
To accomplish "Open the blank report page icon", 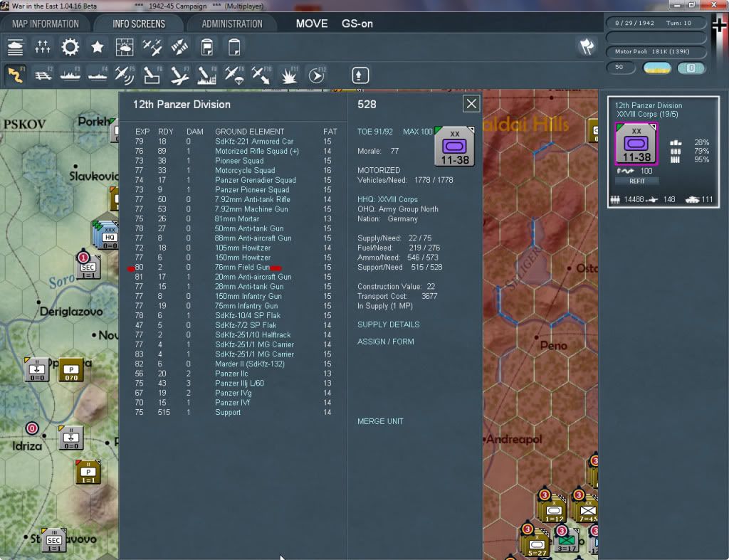I will (x=234, y=48).
